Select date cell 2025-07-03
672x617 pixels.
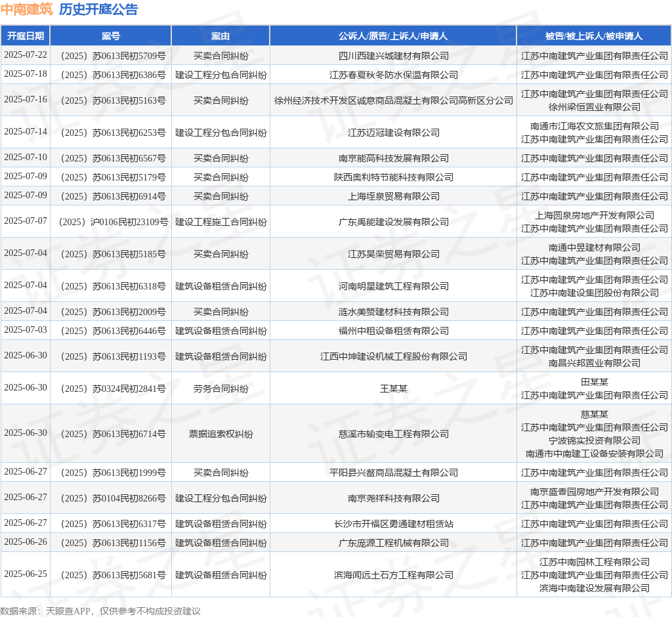pos(26,330)
